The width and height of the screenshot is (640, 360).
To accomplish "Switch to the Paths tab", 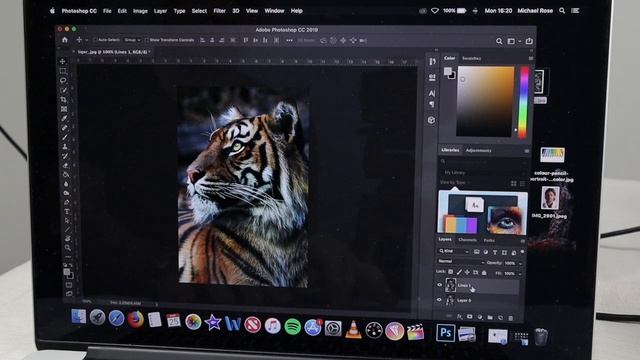I will (x=489, y=240).
